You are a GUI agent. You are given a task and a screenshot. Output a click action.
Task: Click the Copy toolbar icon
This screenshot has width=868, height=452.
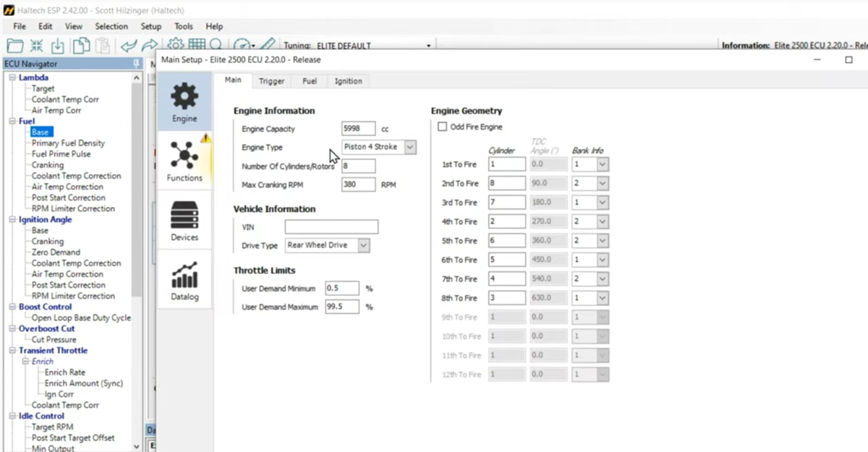click(81, 46)
